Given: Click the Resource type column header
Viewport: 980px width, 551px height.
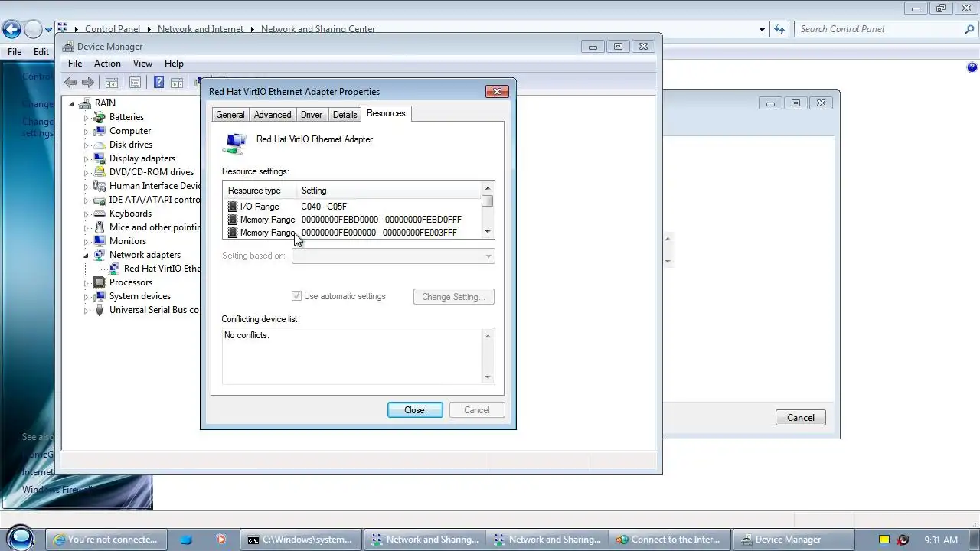Looking at the screenshot, I should [x=260, y=191].
